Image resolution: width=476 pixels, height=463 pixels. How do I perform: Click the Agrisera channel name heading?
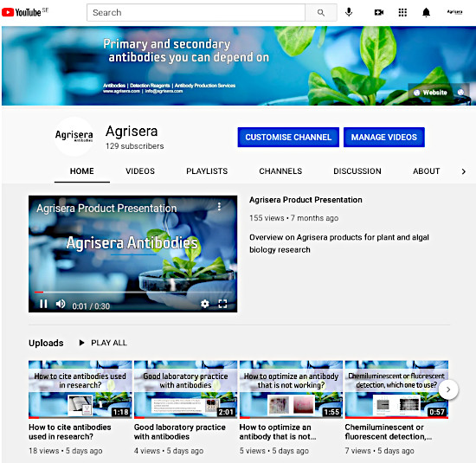[132, 132]
